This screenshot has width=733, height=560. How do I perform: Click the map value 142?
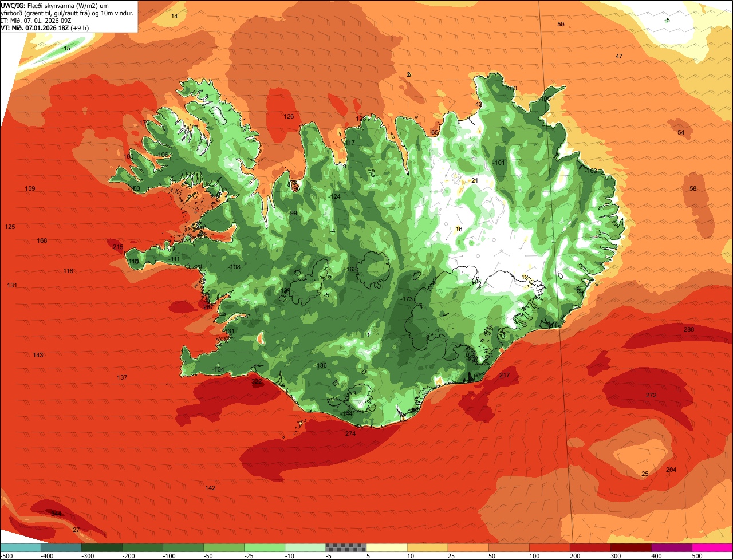point(210,488)
